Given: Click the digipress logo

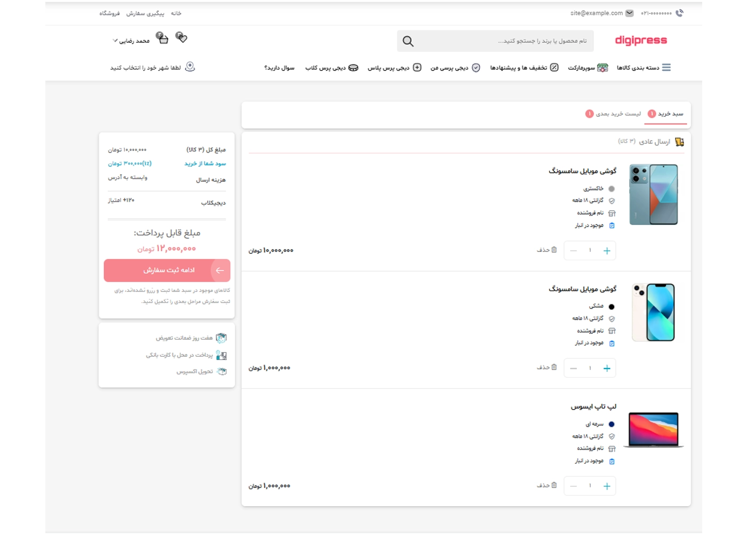Looking at the screenshot, I should tap(641, 41).
